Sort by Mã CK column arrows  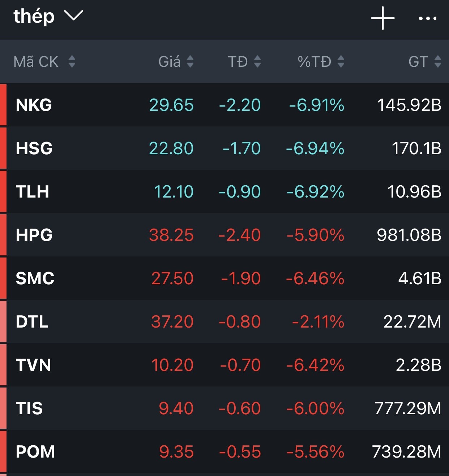click(x=72, y=61)
